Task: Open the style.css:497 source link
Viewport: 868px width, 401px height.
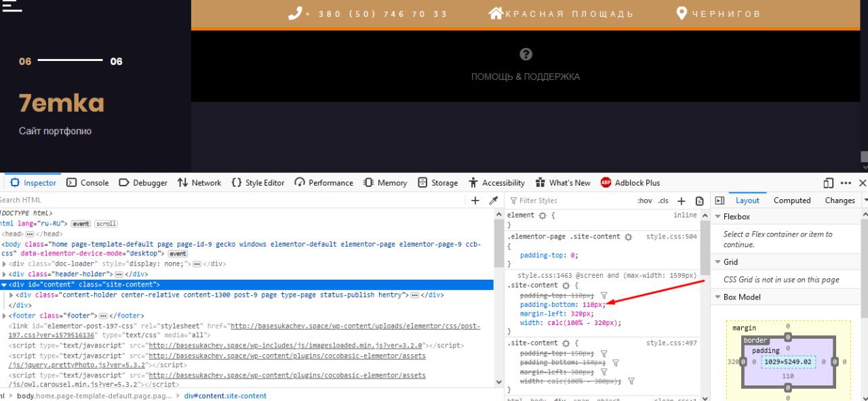Action: click(671, 343)
